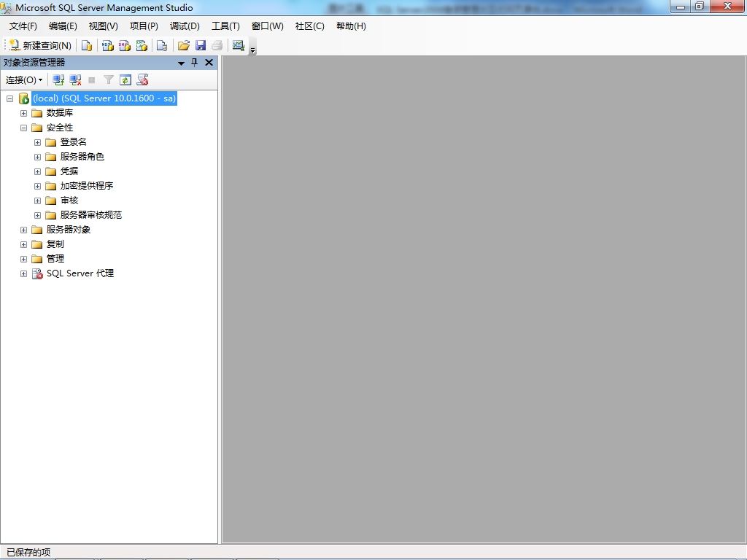This screenshot has height=560, width=747.
Task: Select the 凭据 tree item
Action: (x=69, y=171)
